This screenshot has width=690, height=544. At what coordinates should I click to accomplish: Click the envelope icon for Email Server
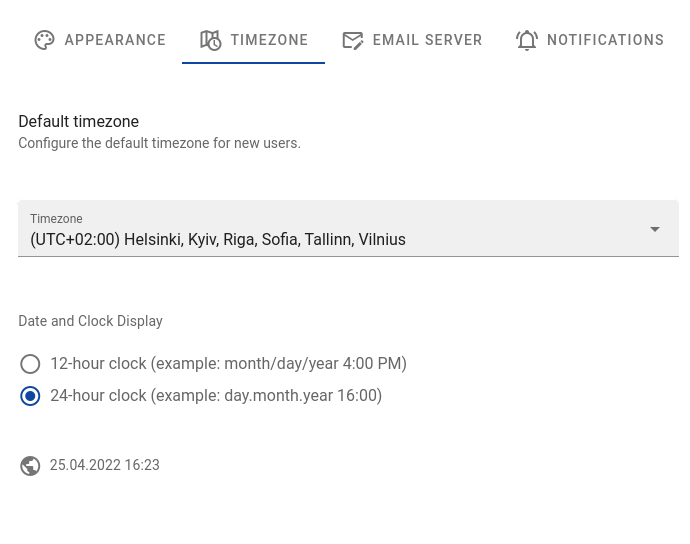tap(352, 40)
